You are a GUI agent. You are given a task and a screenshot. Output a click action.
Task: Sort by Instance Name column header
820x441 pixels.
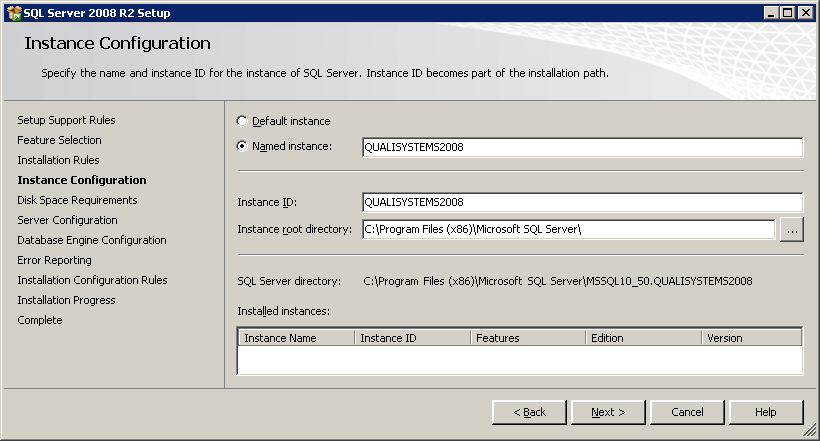coord(296,338)
